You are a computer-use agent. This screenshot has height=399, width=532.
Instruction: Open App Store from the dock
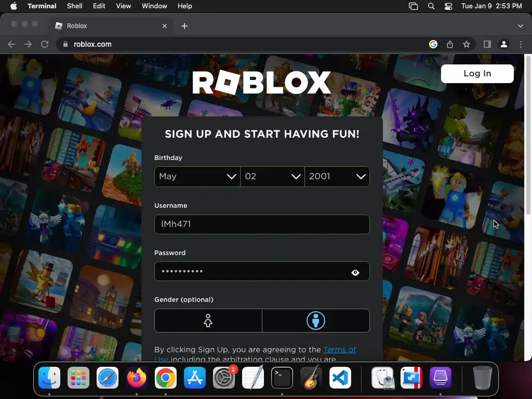[x=195, y=378]
